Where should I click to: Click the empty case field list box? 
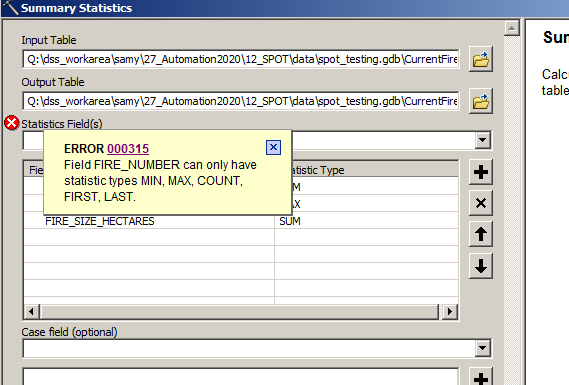[241, 377]
